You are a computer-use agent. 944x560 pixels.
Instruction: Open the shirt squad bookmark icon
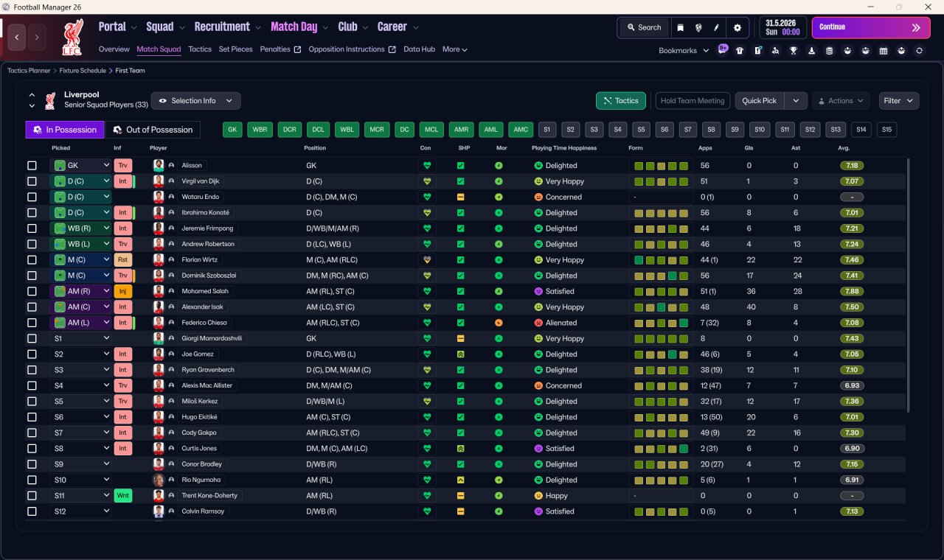740,51
